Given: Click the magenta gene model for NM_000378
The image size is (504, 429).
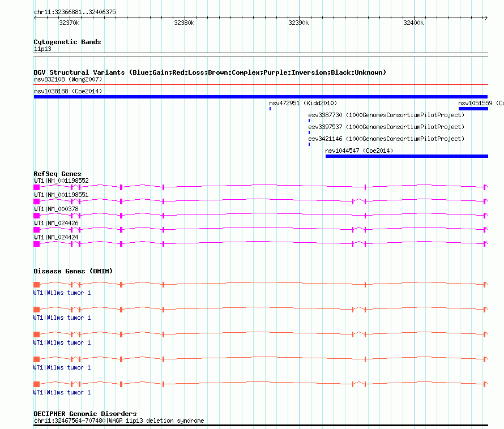Looking at the screenshot, I should tap(260, 215).
